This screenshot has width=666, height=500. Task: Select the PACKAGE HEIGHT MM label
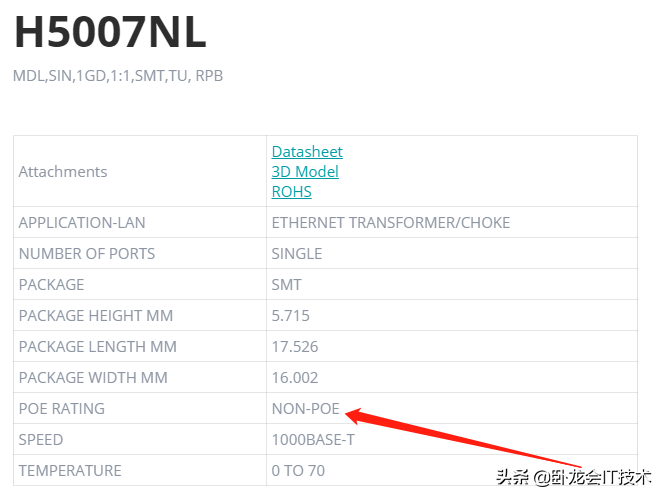tap(96, 315)
